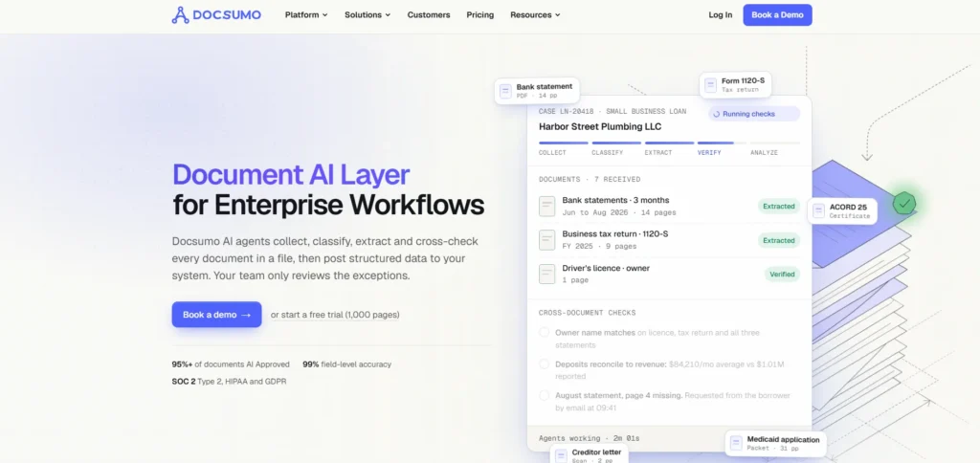Select the VERIFY step label
The height and width of the screenshot is (463, 980).
pyautogui.click(x=709, y=152)
